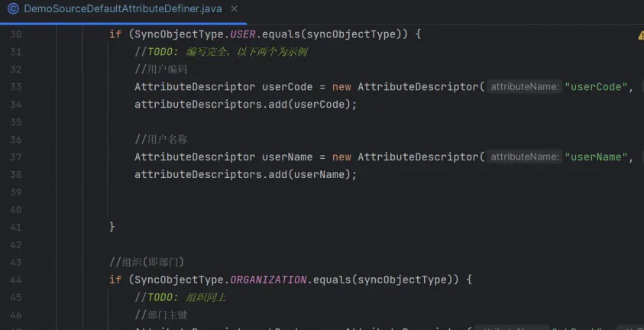Click the variable userName declared on line 37

click(x=287, y=157)
